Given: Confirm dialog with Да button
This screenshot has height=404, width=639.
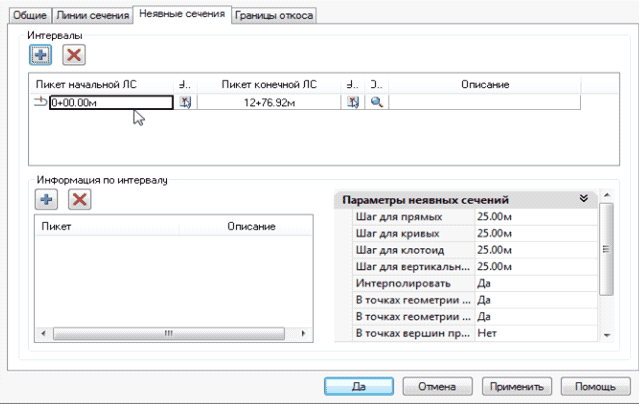Looking at the screenshot, I should coord(357,386).
